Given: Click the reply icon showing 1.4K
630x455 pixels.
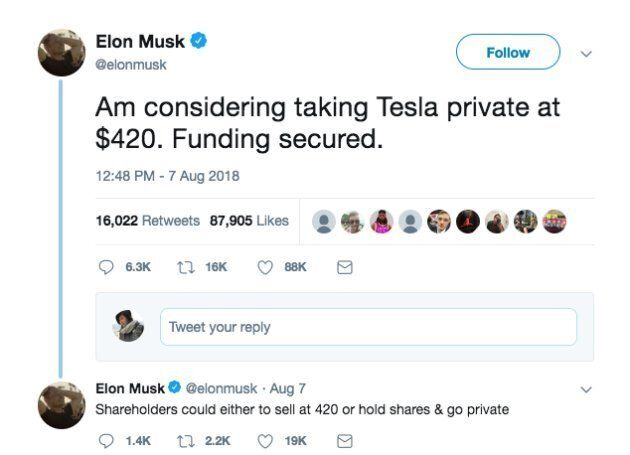Looking at the screenshot, I should coord(105,440).
